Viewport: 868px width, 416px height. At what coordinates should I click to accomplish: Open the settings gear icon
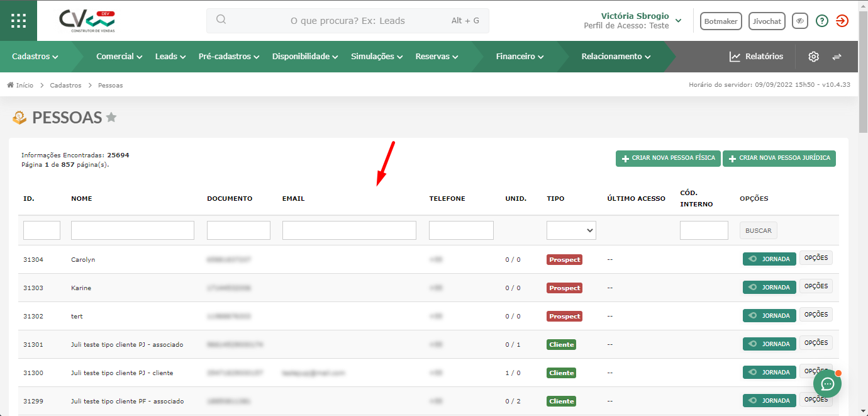[813, 57]
